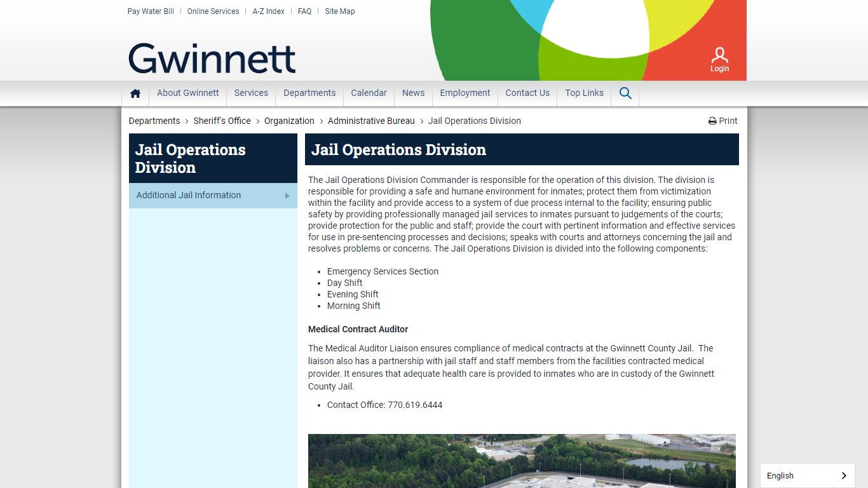Screen dimensions: 868x488
Task: Click the Contact Office phone number
Action: tap(415, 405)
